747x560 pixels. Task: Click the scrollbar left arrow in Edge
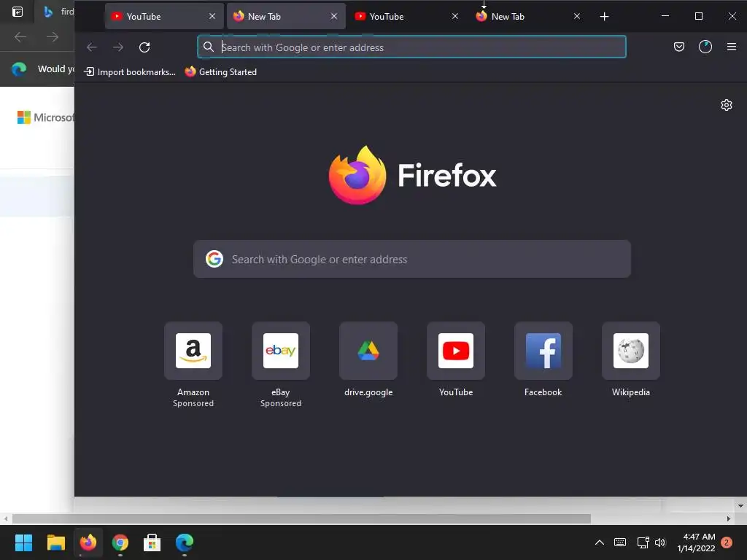point(5,518)
